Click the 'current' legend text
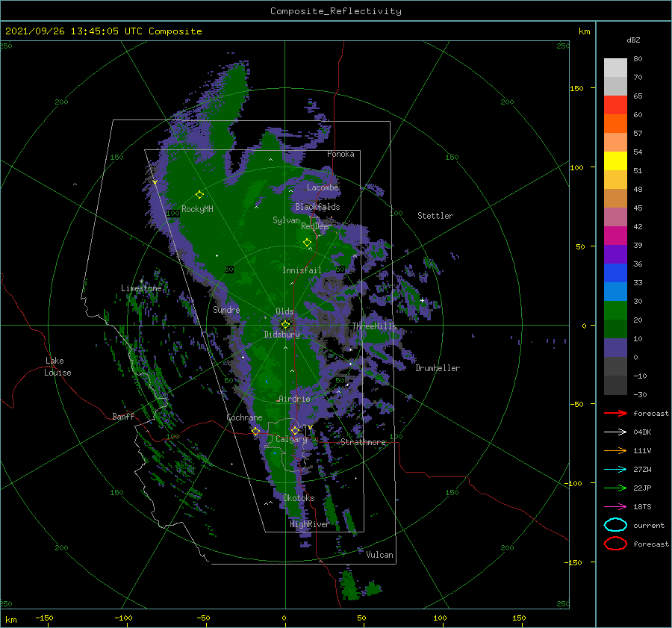 pos(649,526)
